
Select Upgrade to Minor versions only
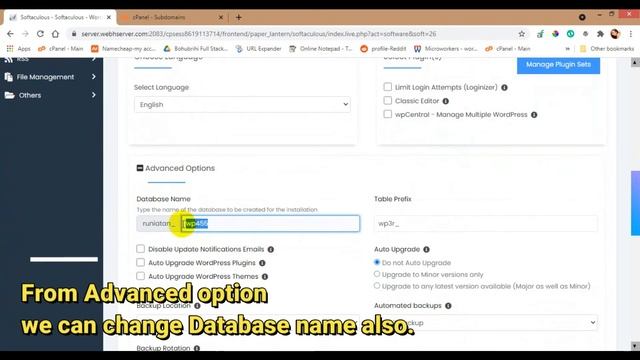click(377, 274)
